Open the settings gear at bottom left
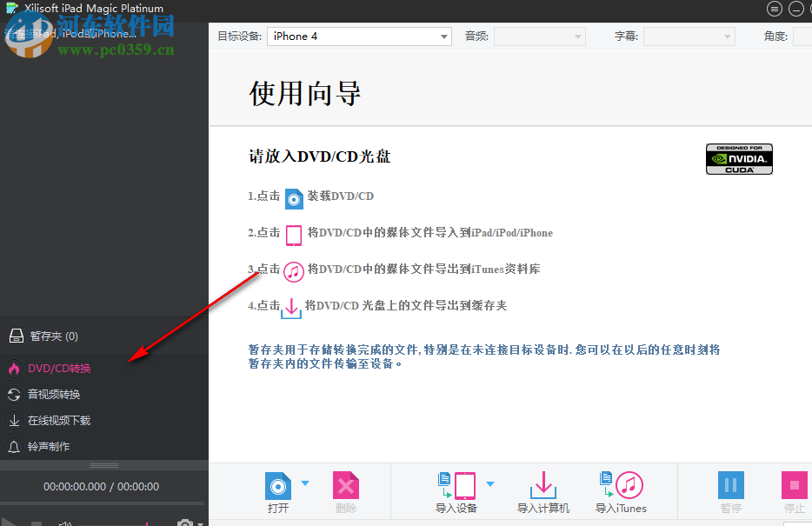This screenshot has width=812, height=526. (185, 522)
